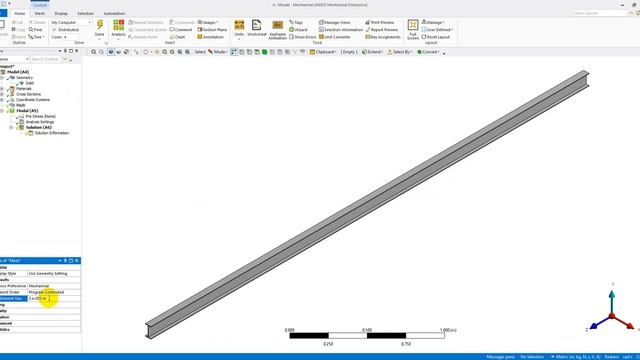640x360 pixels.
Task: Click the Quick Launch search box
Action: point(599,13)
